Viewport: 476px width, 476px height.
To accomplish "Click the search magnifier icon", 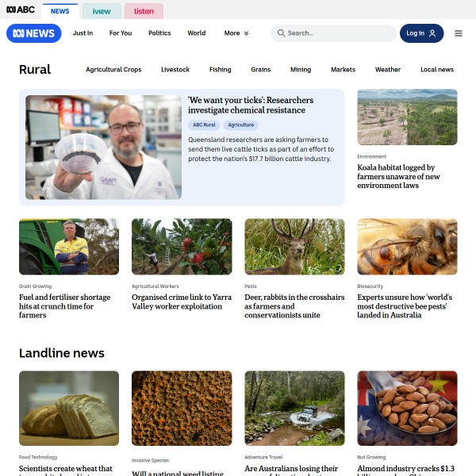I will (281, 33).
